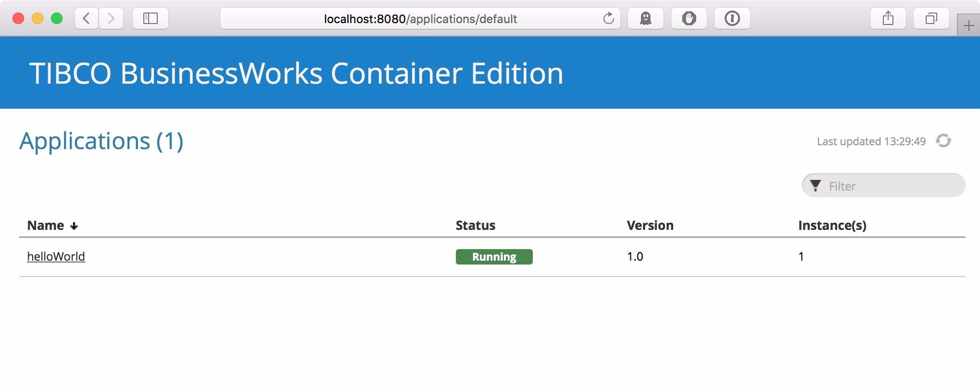Screen dimensions: 980x391
Task: Click the Name column header
Action: click(46, 226)
